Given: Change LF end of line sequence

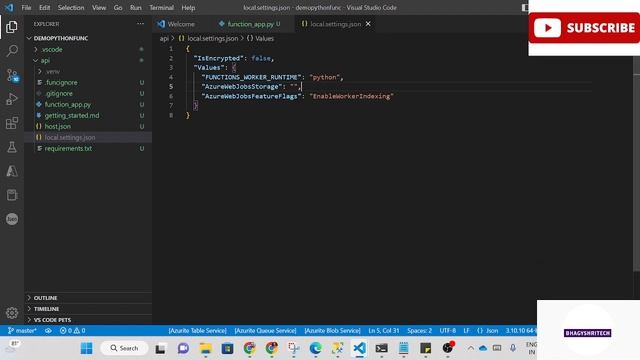Looking at the screenshot, I should pos(467,331).
